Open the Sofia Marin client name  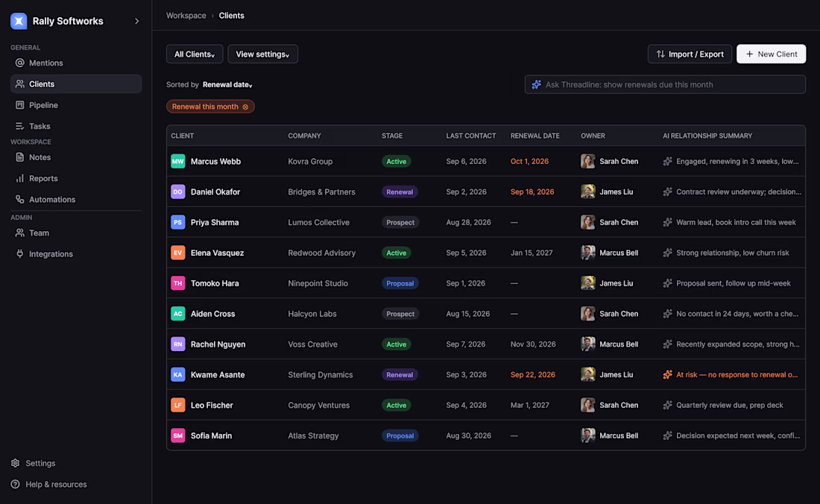tap(211, 435)
